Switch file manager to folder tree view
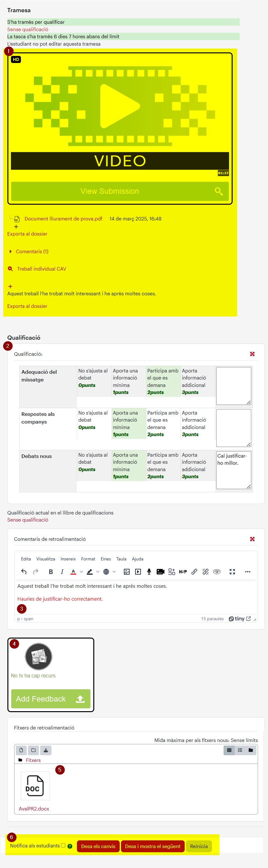 pyautogui.click(x=251, y=750)
